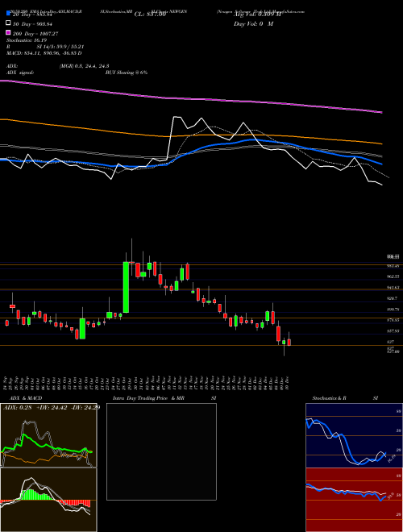Screen dimensions: 403x532
Task: Open the red RSI chart panel
Action: click(x=354, y=500)
